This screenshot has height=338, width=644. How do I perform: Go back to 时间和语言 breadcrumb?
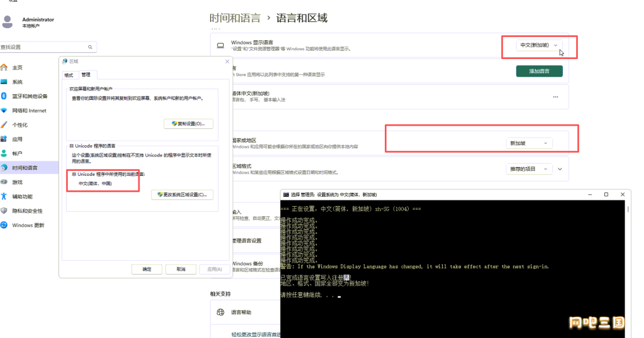(235, 18)
